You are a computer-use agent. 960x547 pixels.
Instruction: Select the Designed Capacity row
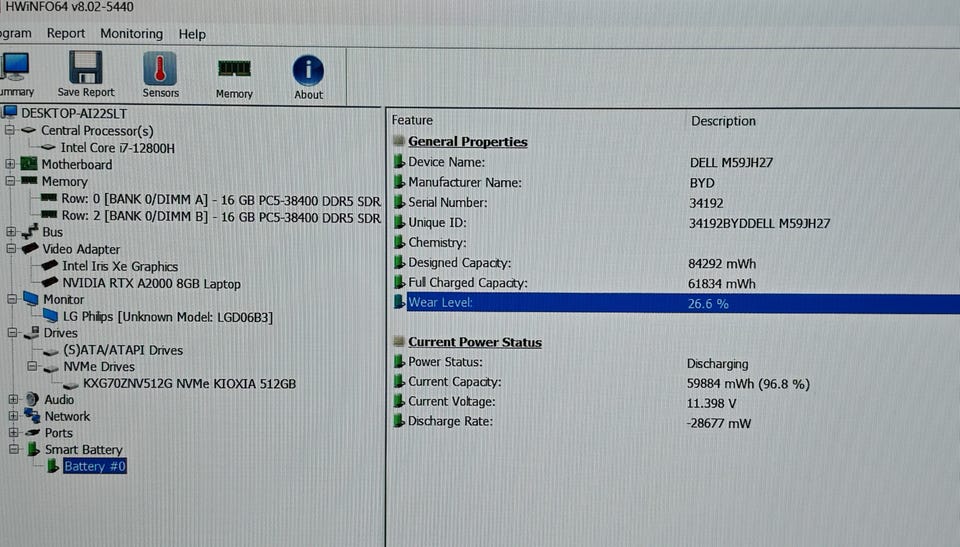pyautogui.click(x=676, y=263)
